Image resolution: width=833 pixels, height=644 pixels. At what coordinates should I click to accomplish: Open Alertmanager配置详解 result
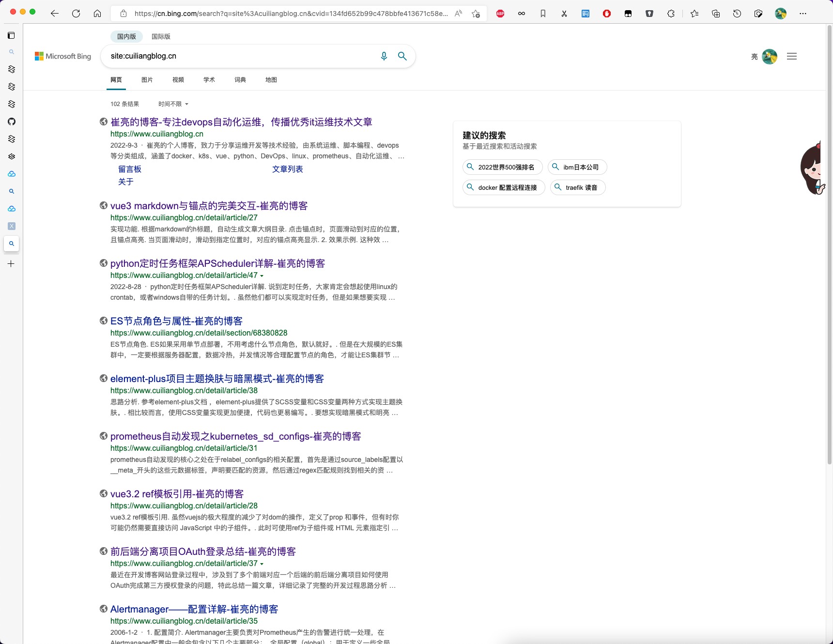pos(194,609)
